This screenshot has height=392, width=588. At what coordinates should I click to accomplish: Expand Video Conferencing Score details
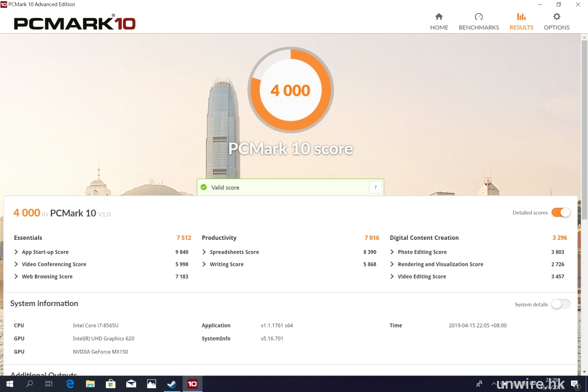pos(17,264)
